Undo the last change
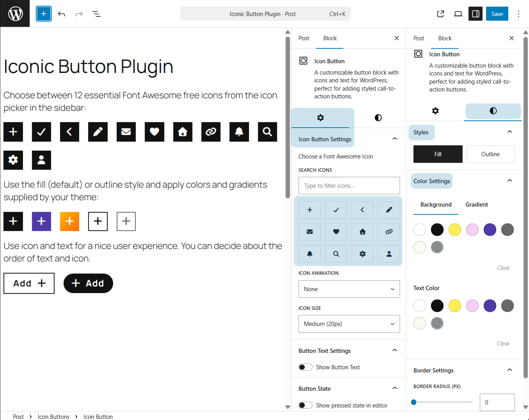The width and height of the screenshot is (529, 420). tap(61, 14)
